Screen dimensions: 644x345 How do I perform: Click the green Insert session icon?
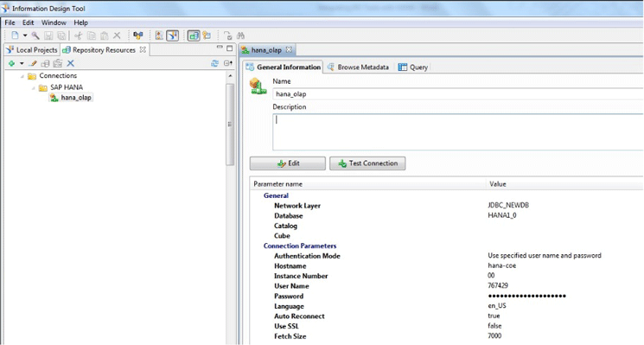11,63
